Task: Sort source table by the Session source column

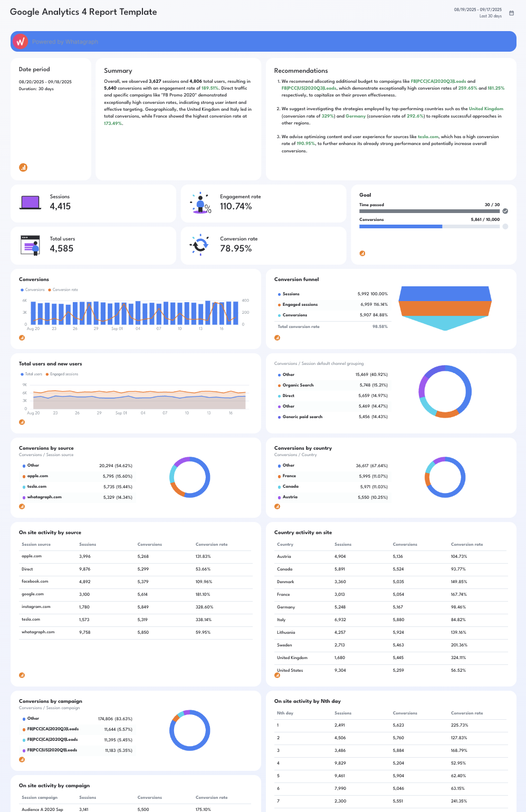Action: tap(36, 544)
